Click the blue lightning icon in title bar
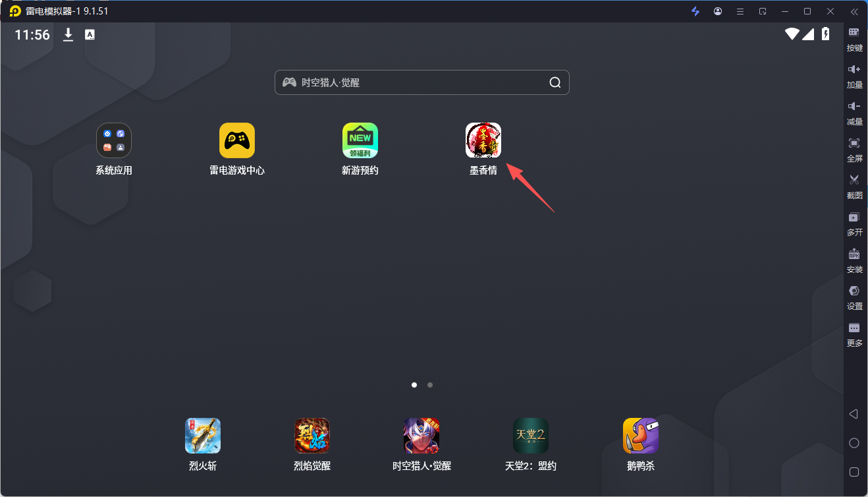Screen dimensions: 868x497 (695, 11)
